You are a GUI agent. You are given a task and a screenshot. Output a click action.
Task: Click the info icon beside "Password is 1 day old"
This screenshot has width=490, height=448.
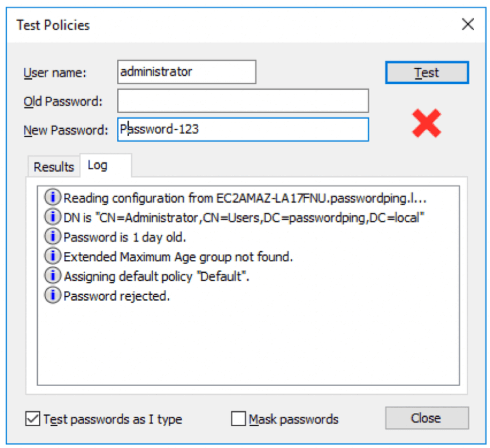[53, 236]
